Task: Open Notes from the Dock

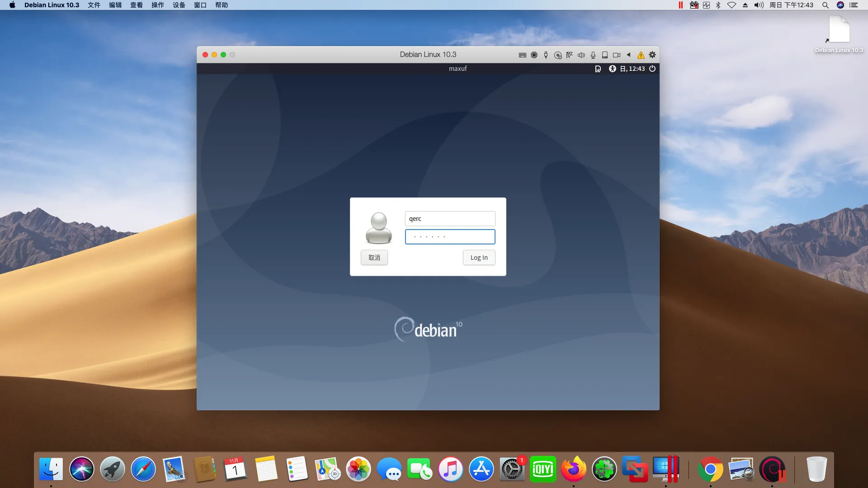Action: [266, 469]
